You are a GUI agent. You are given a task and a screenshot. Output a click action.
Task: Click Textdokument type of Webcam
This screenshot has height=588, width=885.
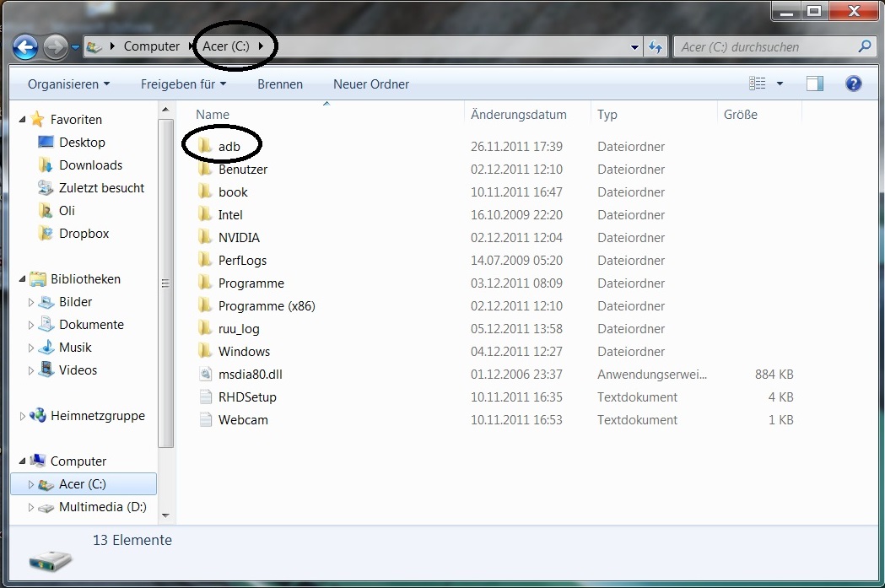coord(637,420)
